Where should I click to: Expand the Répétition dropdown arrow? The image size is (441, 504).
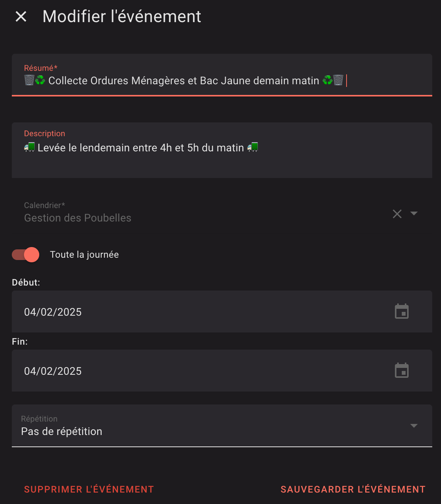point(414,425)
